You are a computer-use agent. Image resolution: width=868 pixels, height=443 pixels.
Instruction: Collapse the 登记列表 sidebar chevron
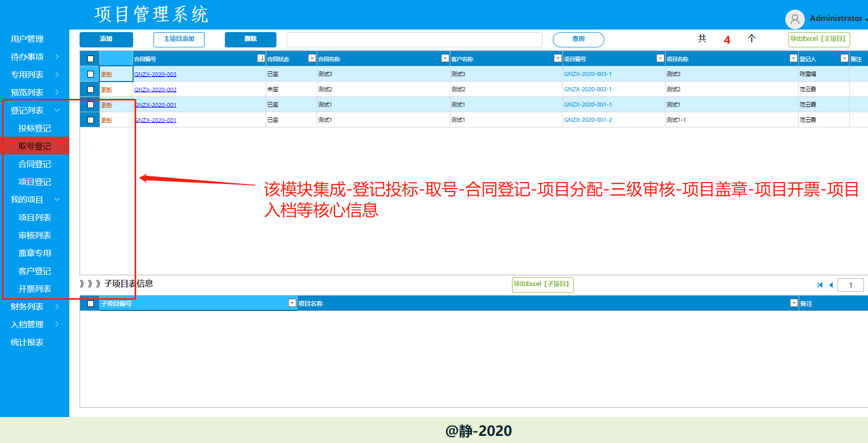pyautogui.click(x=57, y=110)
